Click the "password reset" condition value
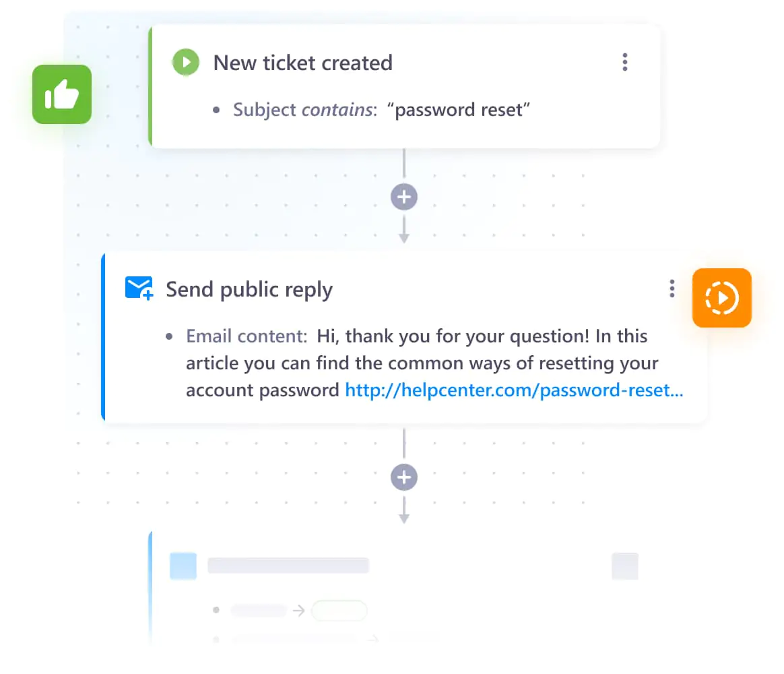The image size is (784, 674). tap(459, 110)
